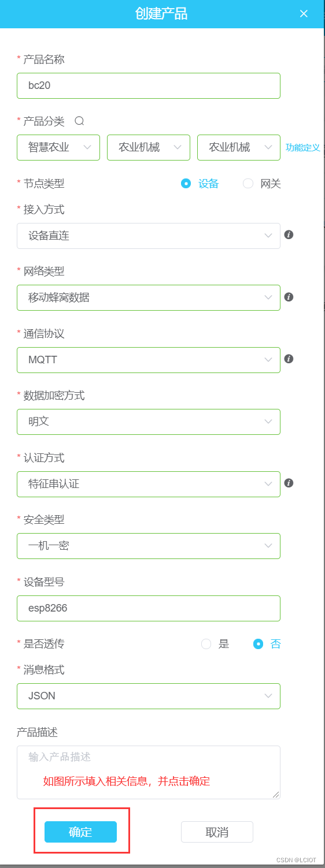Click the info icon beside 接入方式
Screen dimensions: 325x868
(x=289, y=235)
